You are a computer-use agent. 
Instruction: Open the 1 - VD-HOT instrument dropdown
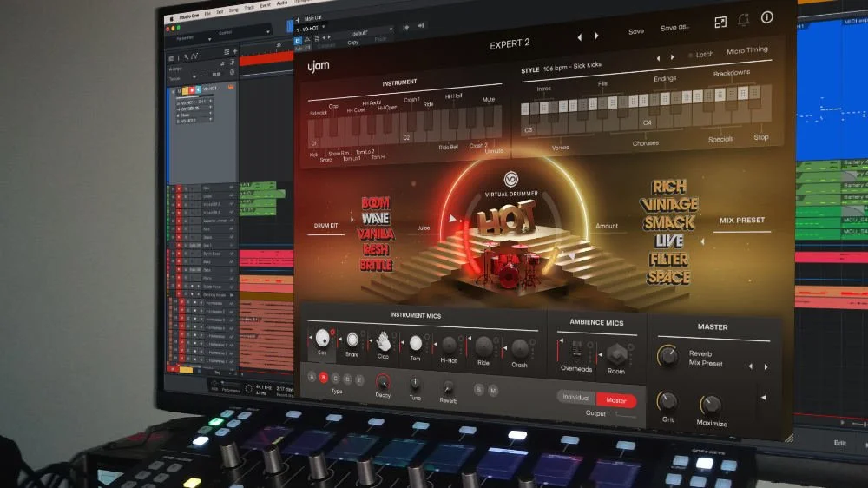[x=311, y=29]
